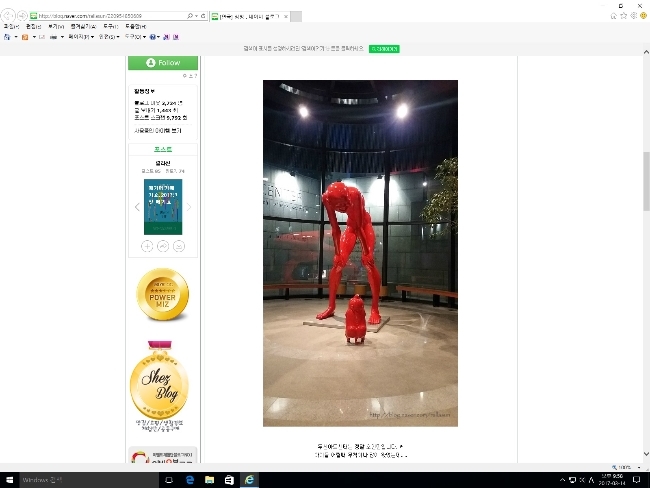
Task: Click the circular smiley icon under post card
Action: pyautogui.click(x=179, y=246)
